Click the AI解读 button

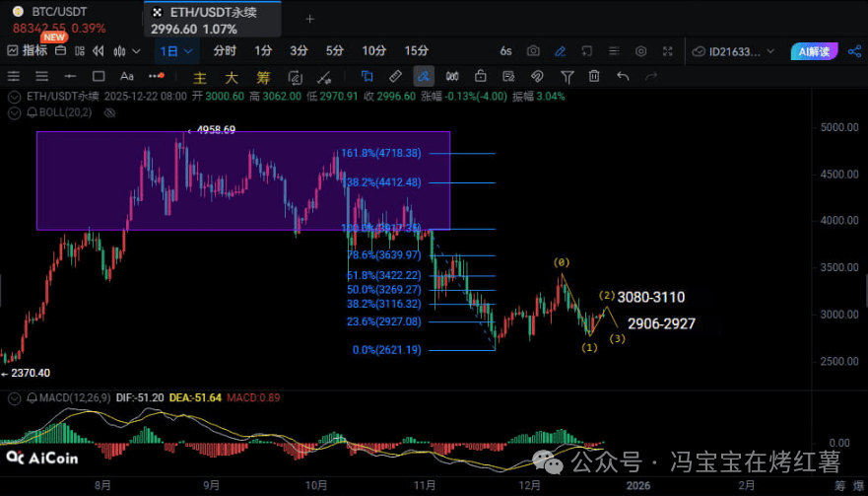(814, 51)
